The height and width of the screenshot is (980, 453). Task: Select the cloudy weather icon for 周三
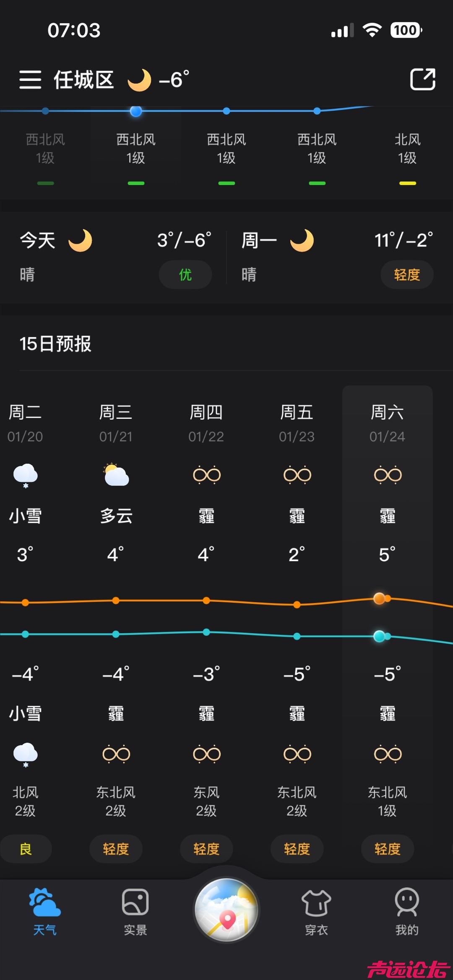pyautogui.click(x=116, y=475)
